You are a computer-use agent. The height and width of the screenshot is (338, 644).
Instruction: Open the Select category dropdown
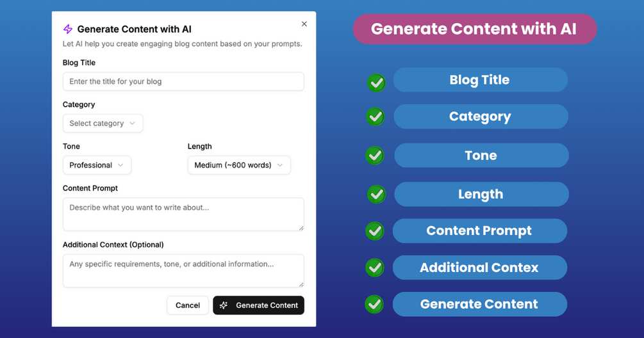click(103, 123)
